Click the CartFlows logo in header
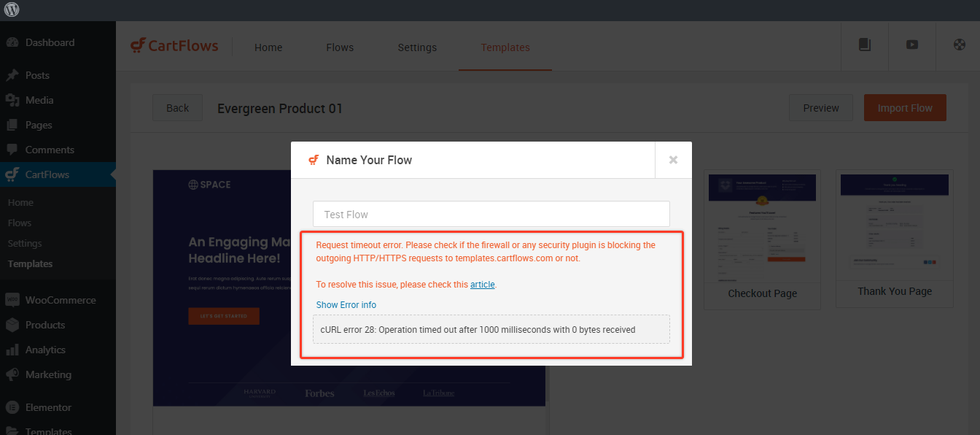The width and height of the screenshot is (980, 435). tap(174, 46)
